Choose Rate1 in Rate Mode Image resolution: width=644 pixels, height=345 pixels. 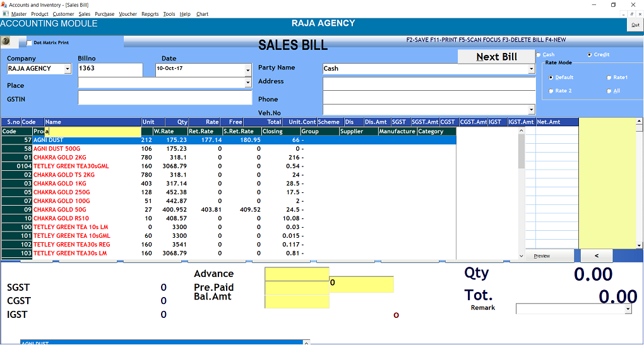(x=609, y=78)
